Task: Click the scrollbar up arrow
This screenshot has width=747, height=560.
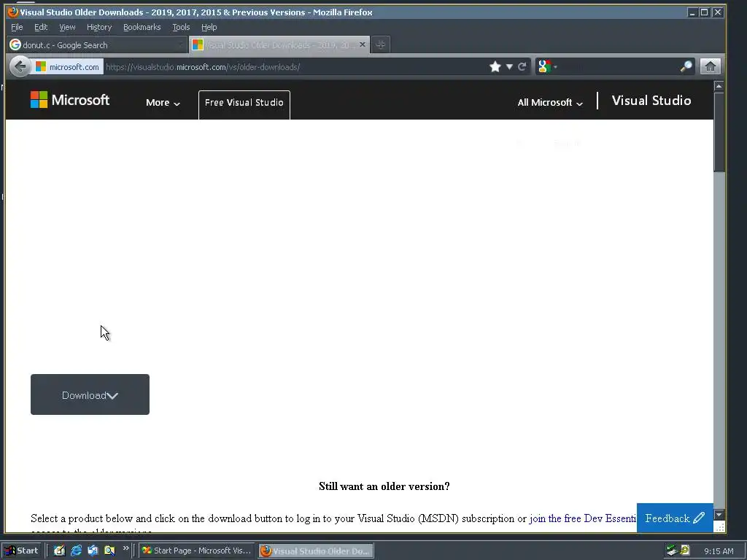Action: [719, 86]
